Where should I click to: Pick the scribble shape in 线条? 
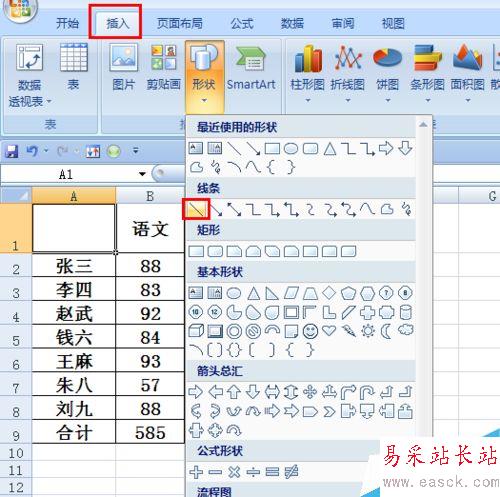coord(406,209)
